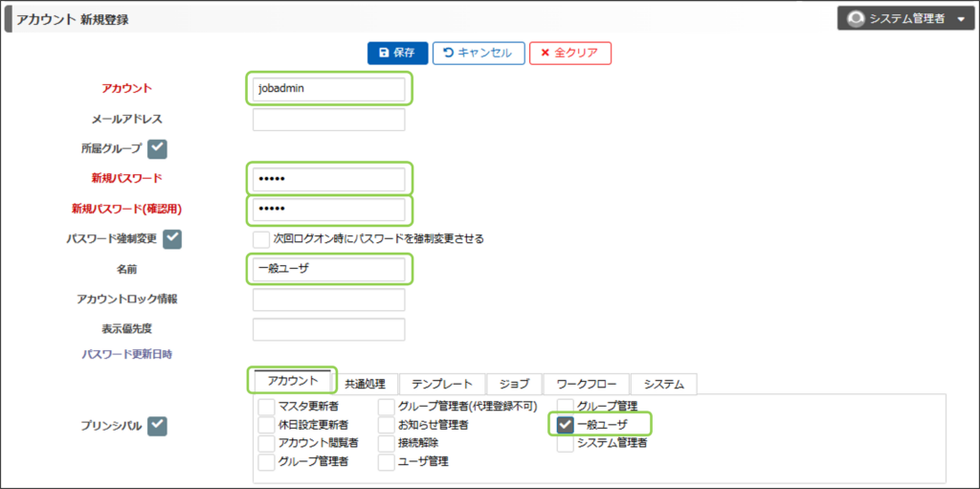Click the 保存 save button

point(397,53)
